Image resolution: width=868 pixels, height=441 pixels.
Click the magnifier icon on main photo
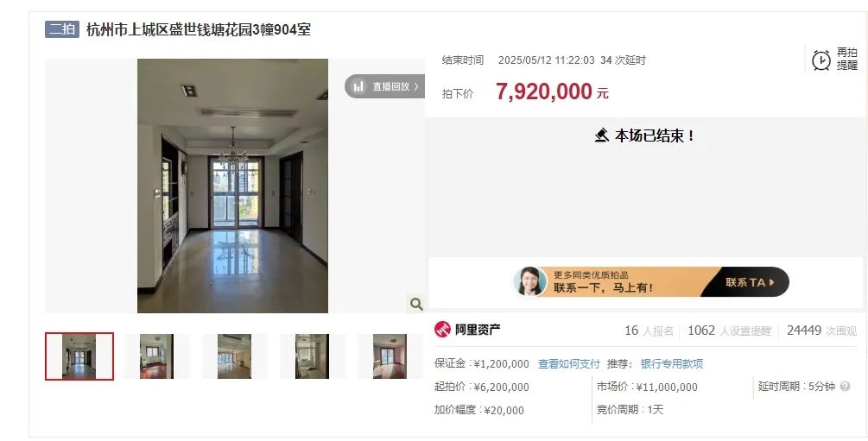pyautogui.click(x=416, y=303)
